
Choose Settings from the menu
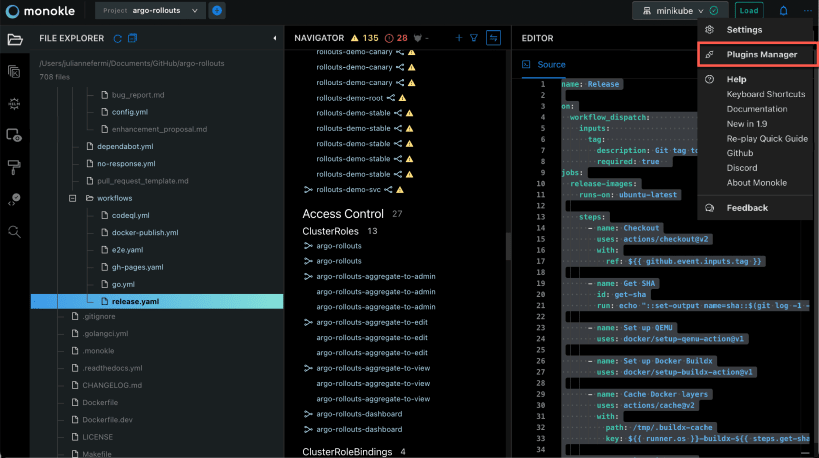point(744,30)
